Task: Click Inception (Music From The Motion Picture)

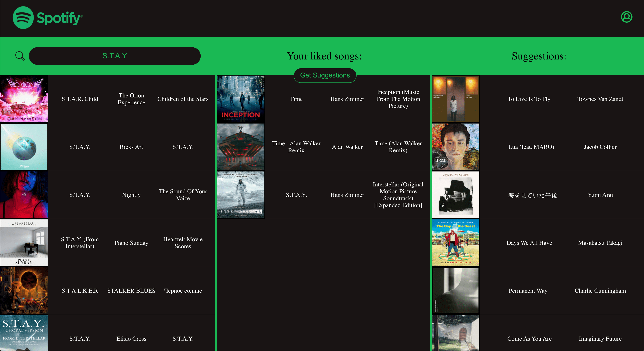Action: [x=398, y=99]
